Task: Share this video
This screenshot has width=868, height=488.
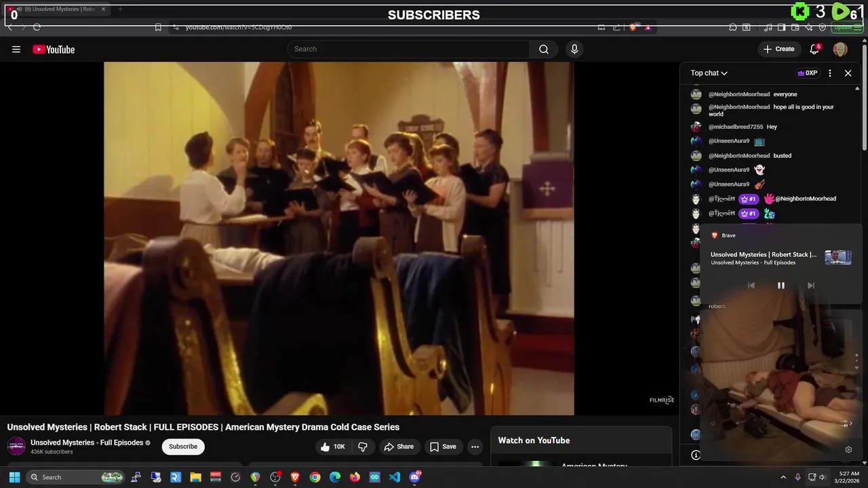Action: 399,446
